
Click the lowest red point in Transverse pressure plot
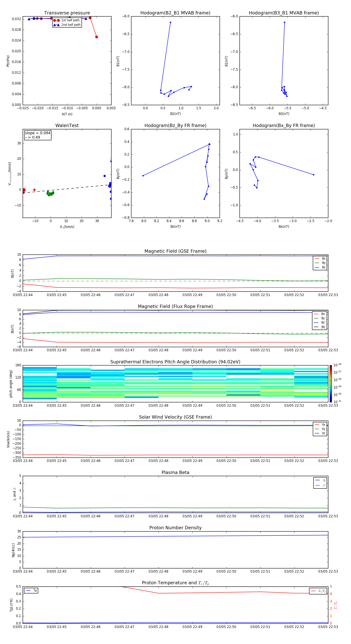(x=97, y=37)
